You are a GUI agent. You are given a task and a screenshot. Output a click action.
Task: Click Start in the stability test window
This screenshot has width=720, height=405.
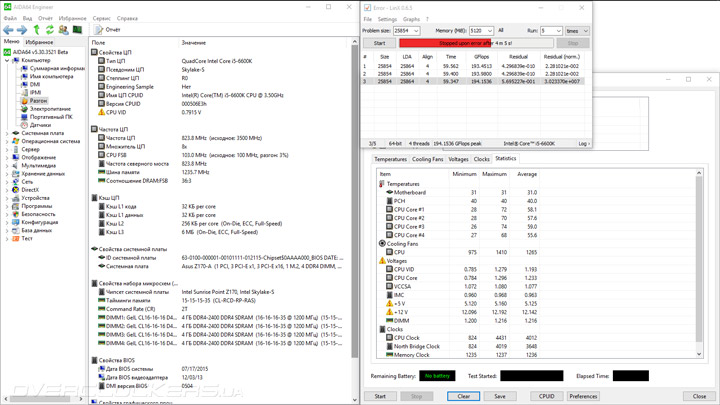pos(380,396)
